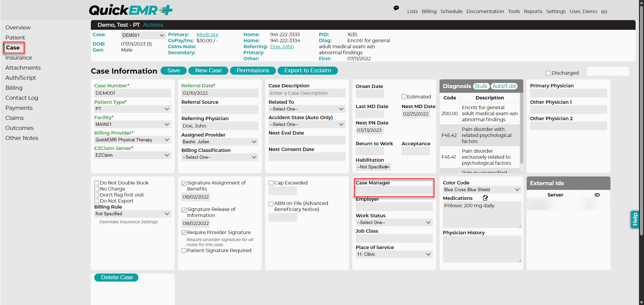
Task: Toggle the Discharged checkbox
Action: [548, 73]
